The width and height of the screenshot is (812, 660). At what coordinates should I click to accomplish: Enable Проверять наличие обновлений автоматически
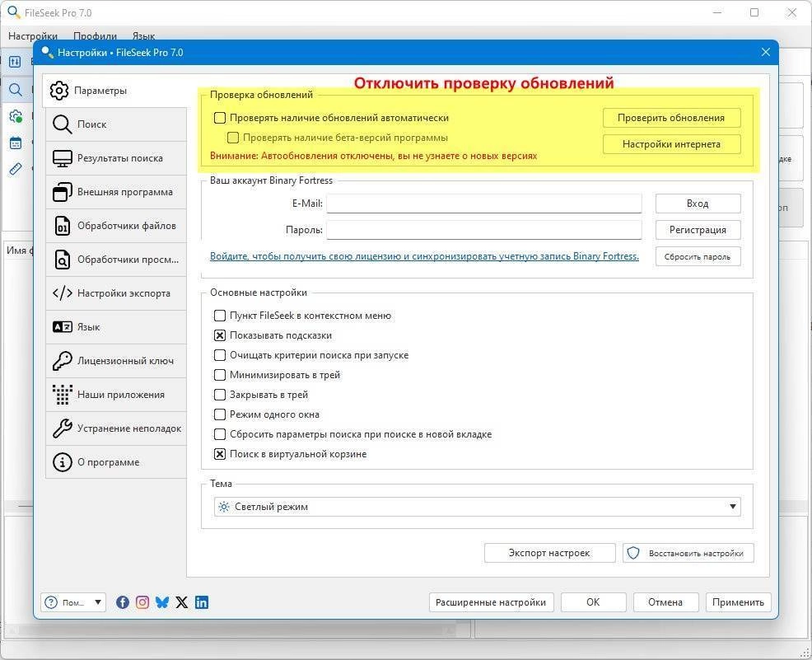(220, 118)
